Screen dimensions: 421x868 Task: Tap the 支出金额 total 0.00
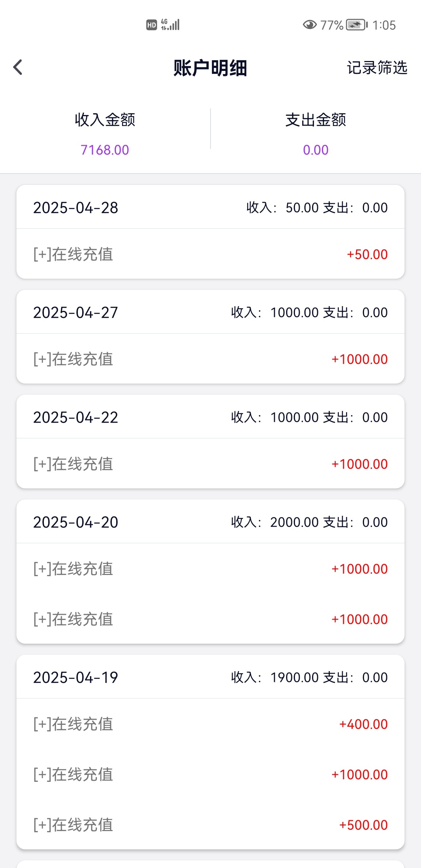[316, 150]
